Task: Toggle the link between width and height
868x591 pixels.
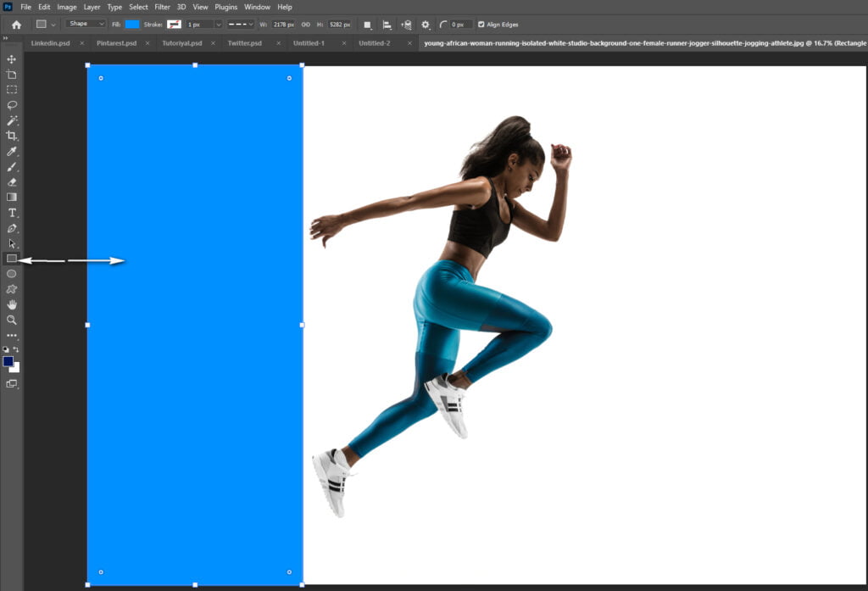Action: tap(305, 25)
